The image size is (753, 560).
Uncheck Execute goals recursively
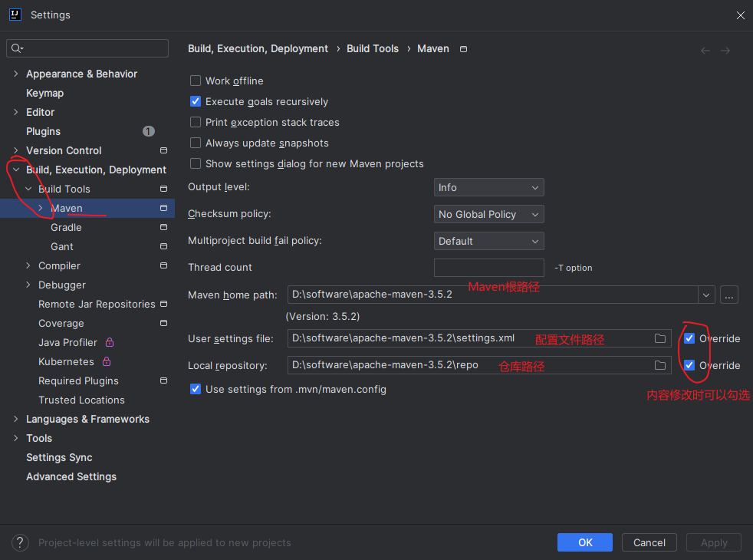[196, 101]
